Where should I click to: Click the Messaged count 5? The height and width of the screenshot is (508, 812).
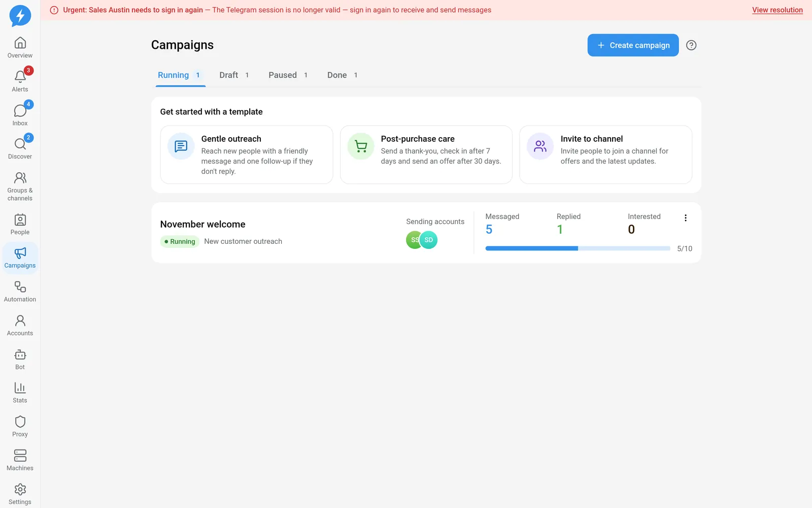click(x=489, y=230)
